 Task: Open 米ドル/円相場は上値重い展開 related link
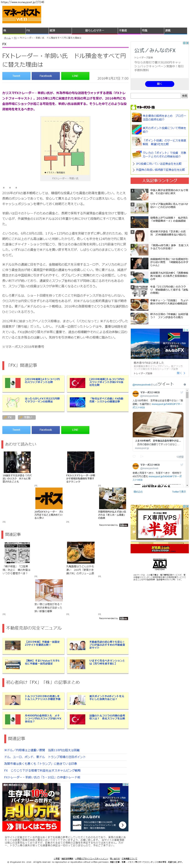point(42,750)
